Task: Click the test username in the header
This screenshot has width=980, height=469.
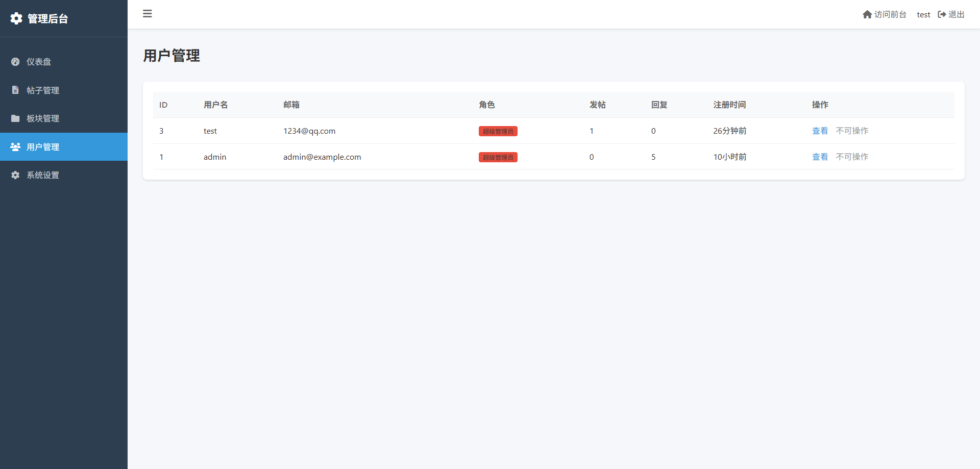Action: 923,15
